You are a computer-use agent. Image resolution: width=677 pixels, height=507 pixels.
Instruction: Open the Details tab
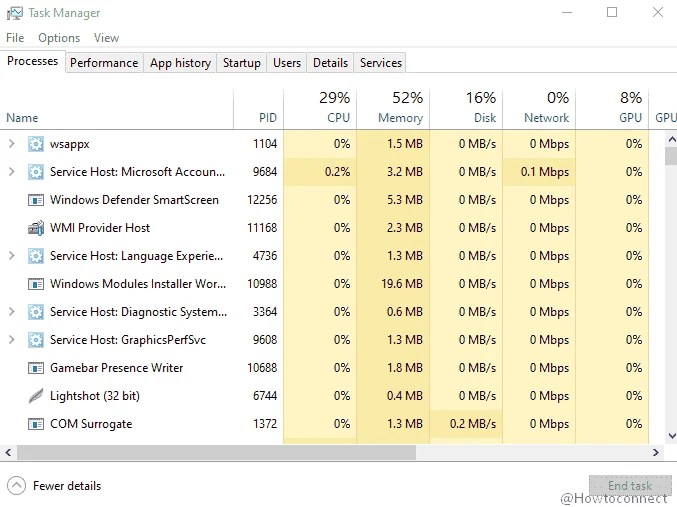click(330, 63)
